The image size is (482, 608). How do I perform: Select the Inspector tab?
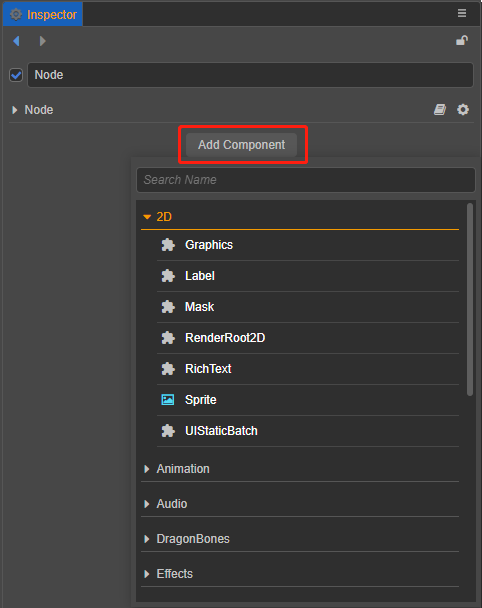coord(43,14)
